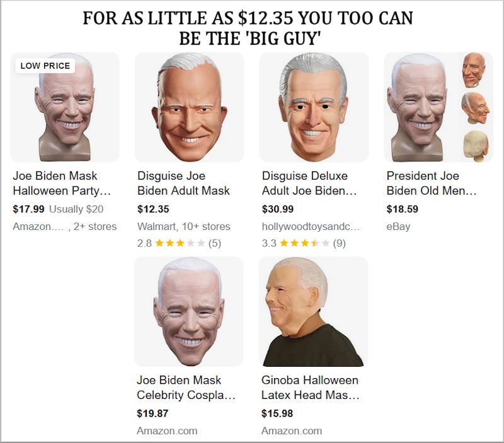Viewport: 504px width, 443px height.
Task: Open the President Joe Biden Old Men main image
Action: [419, 107]
